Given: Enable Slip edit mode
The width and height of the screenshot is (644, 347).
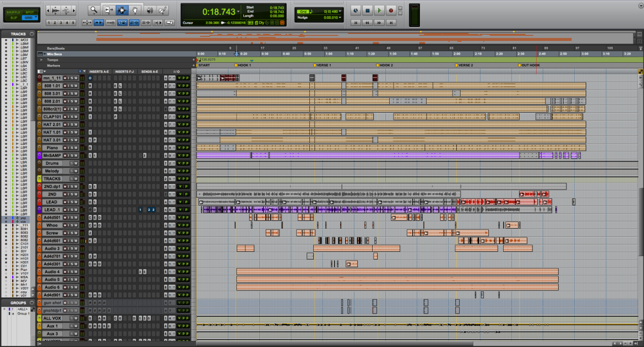Looking at the screenshot, I should 13,18.
